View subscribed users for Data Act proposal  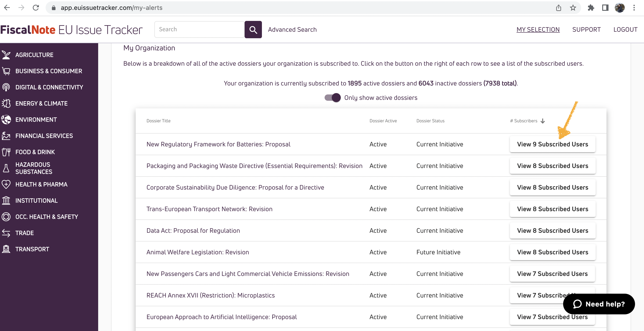point(553,230)
